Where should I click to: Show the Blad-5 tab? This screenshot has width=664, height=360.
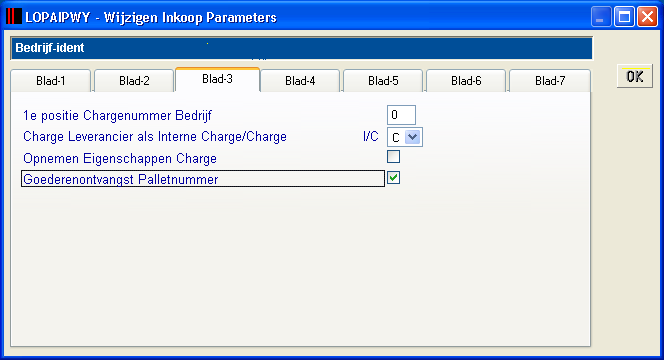[x=383, y=80]
